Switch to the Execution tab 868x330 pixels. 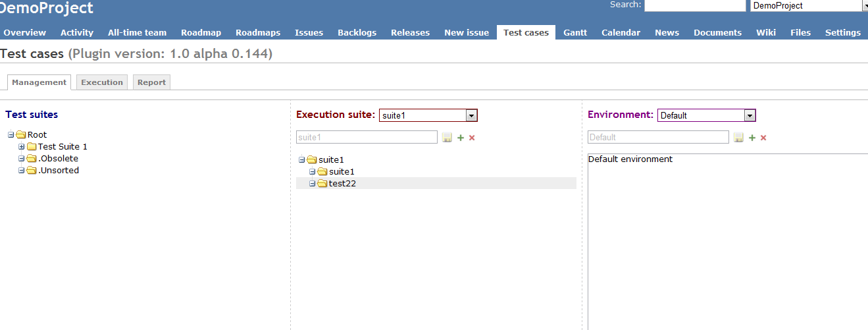pos(102,82)
